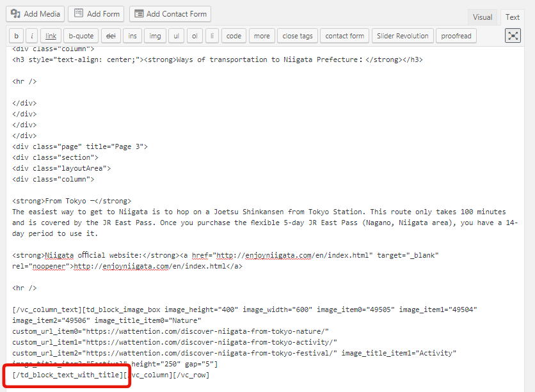
Task: Insert ordered list with ol button
Action: point(195,36)
